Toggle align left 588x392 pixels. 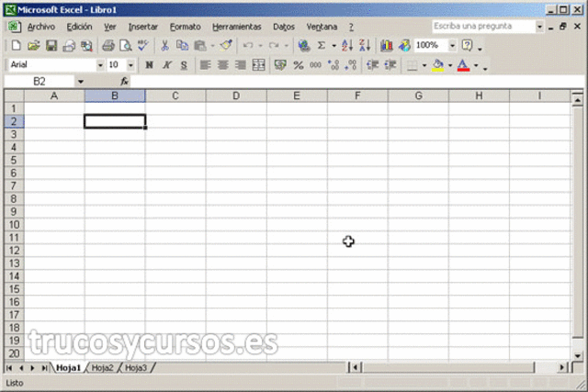[205, 65]
